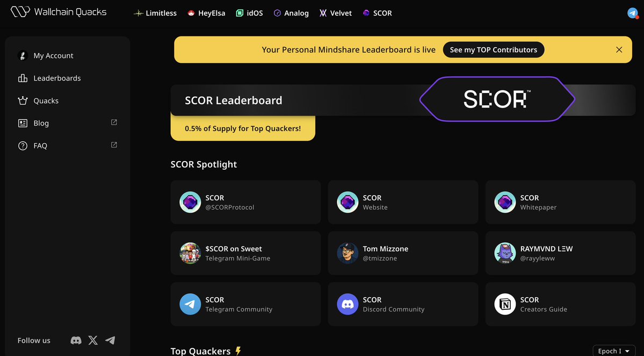Viewport: 644px width, 356px height.
Task: Click the SCOR gem icon on Whitepaper card
Action: (x=505, y=202)
